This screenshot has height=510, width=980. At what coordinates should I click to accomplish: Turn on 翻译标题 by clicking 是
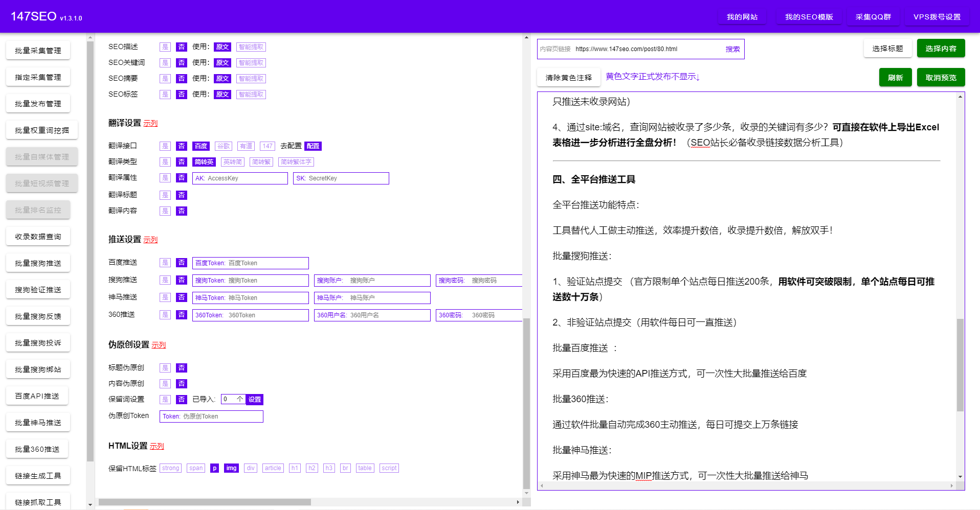tap(165, 195)
